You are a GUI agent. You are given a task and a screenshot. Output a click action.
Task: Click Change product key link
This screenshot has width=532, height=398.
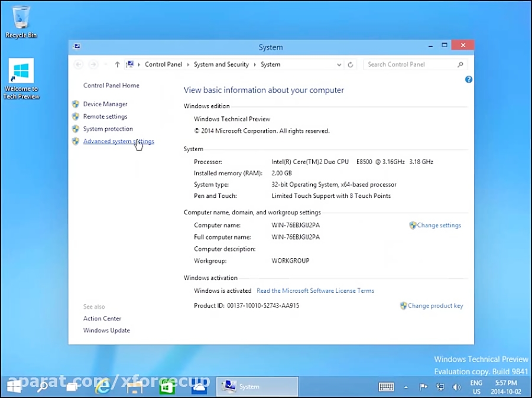tap(435, 306)
